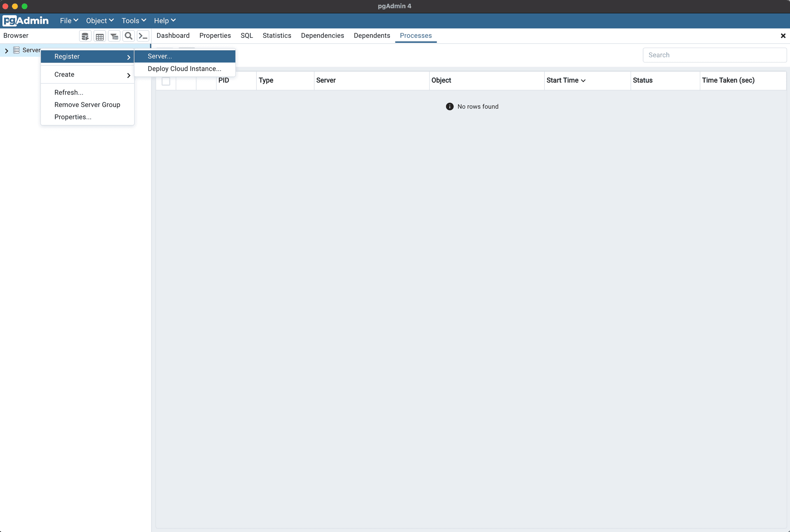This screenshot has height=532, width=790.
Task: Click the Search Objects magnifier icon
Action: click(128, 36)
